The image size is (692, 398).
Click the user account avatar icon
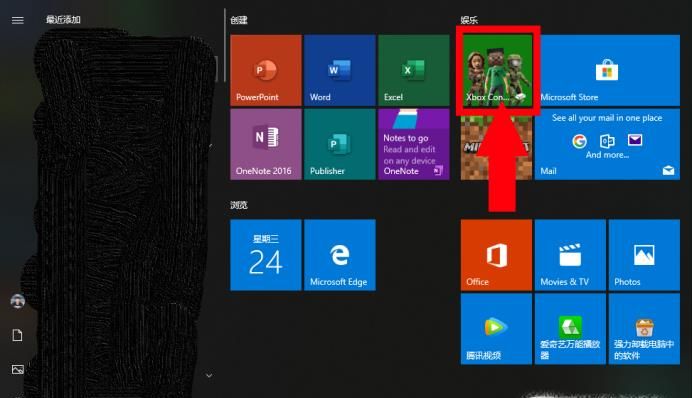pos(18,301)
